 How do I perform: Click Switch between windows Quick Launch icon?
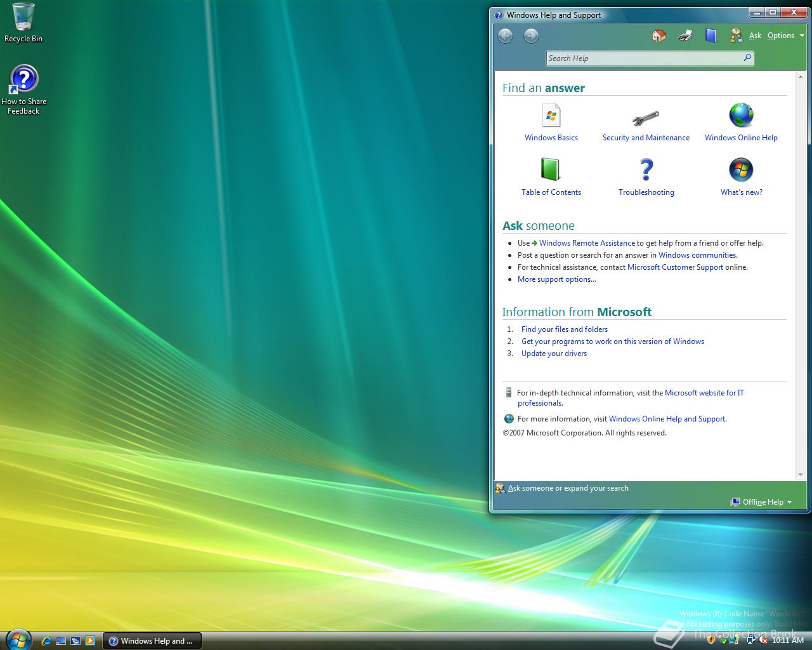75,640
